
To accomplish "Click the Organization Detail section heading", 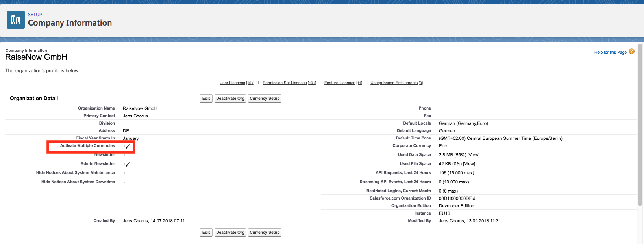I will point(34,98).
